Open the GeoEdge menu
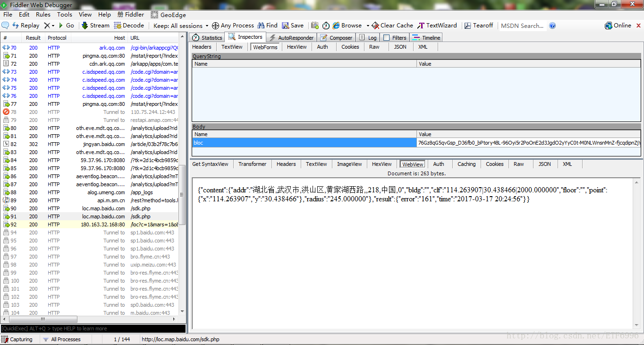The width and height of the screenshot is (644, 345). pyautogui.click(x=169, y=15)
